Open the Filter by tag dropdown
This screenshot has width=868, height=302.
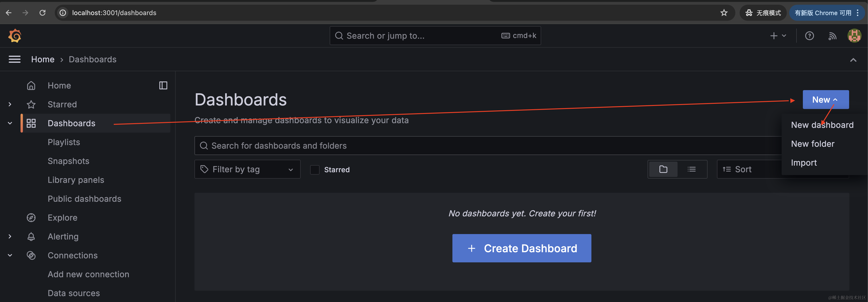coord(247,169)
